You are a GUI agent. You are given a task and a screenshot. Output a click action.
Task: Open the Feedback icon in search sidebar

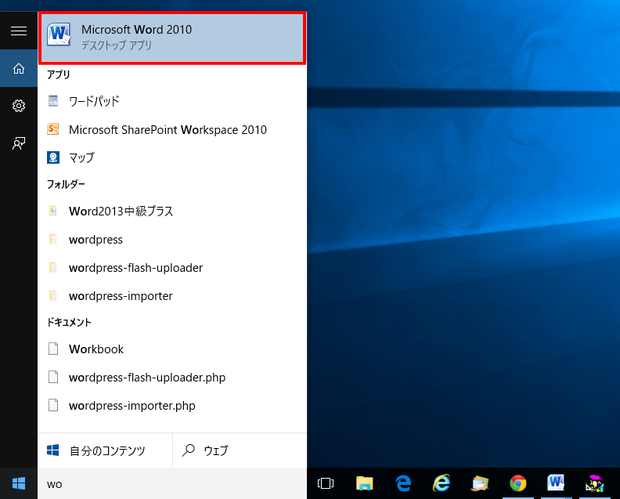(x=19, y=143)
